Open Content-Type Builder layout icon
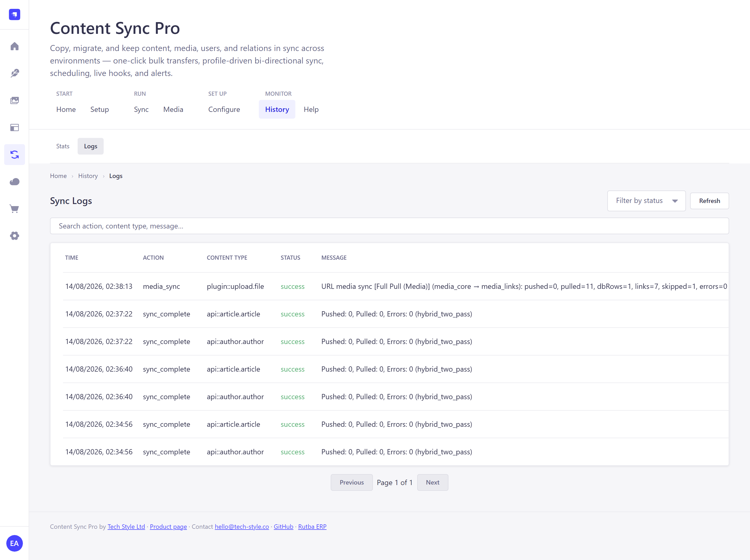The image size is (750, 560). pos(14,128)
